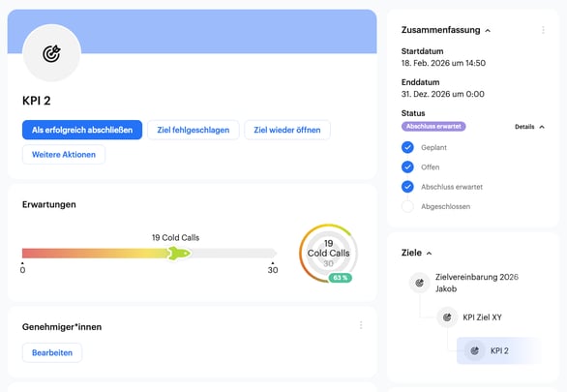567x392 pixels.
Task: Click the target icon beside Zielvereinbarung 2026
Action: click(x=420, y=283)
